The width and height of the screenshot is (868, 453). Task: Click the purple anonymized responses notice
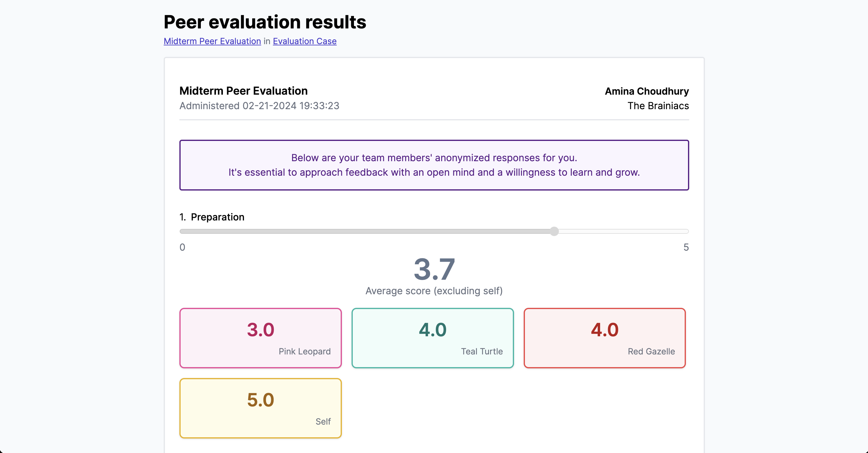(434, 165)
